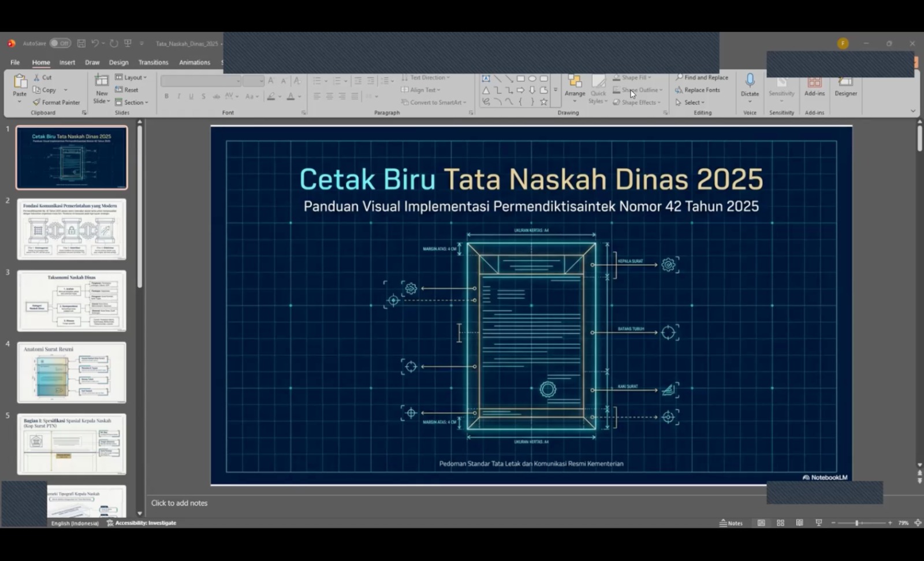
Task: Open Align Text dropdown
Action: tap(421, 90)
